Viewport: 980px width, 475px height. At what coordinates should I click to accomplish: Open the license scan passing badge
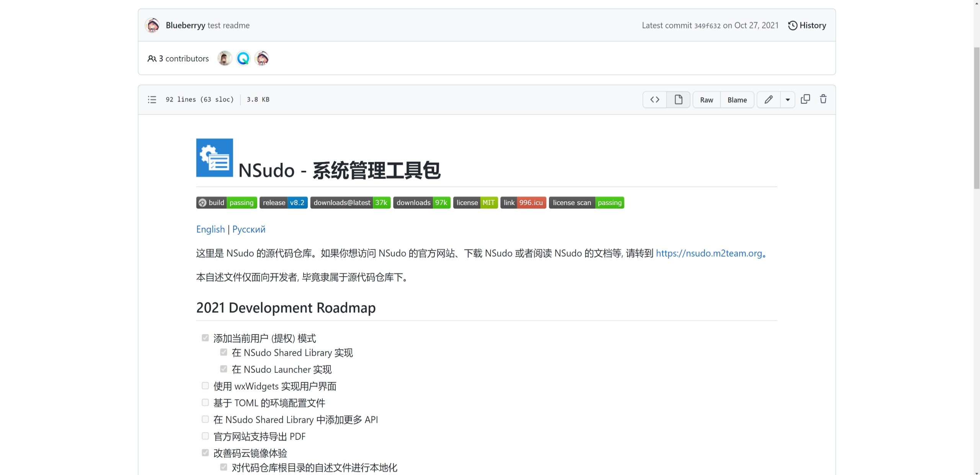pyautogui.click(x=586, y=203)
